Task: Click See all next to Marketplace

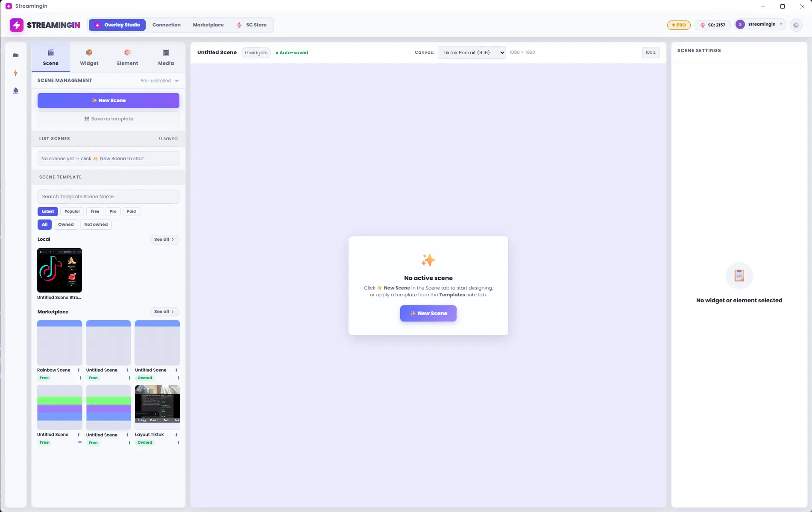Action: tap(164, 312)
